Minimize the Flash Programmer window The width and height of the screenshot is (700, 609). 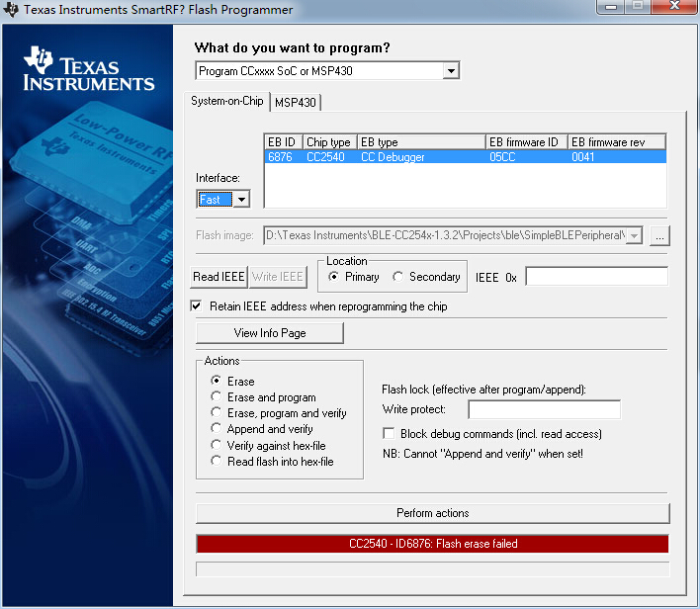tap(611, 7)
